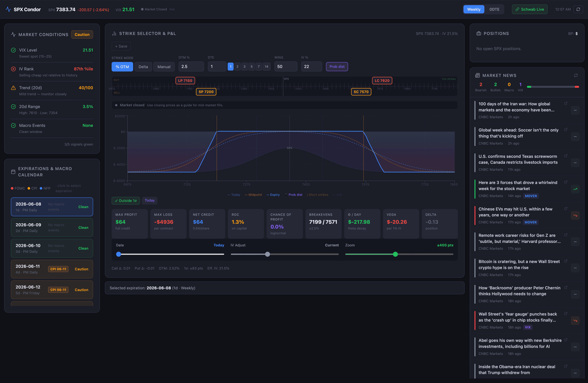Click the Expirations calendar icon

coord(13,172)
